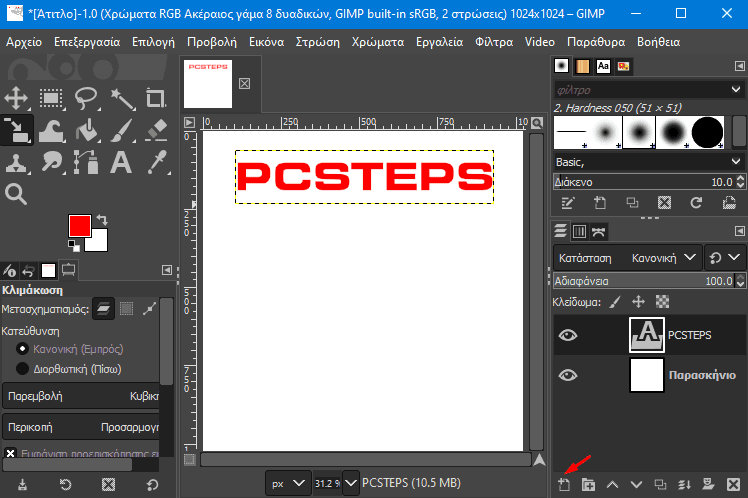
Task: Open the layer mode Κανονική dropdown
Action: click(x=628, y=258)
